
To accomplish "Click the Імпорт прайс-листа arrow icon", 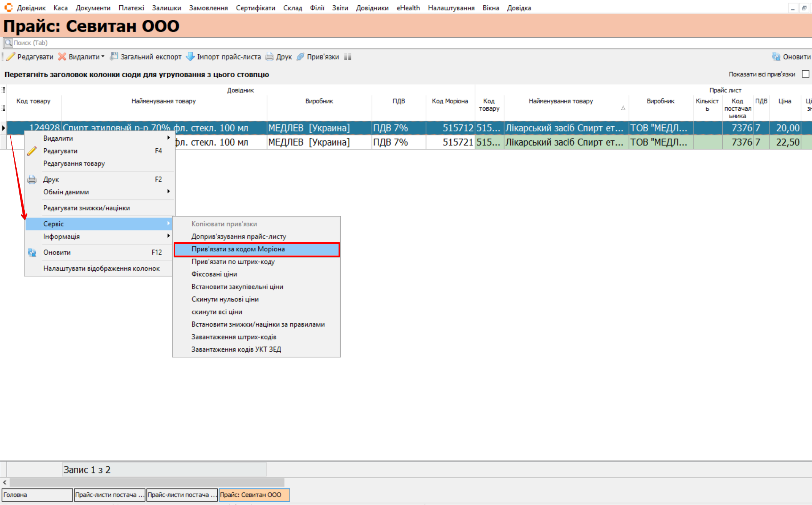I will (x=190, y=57).
